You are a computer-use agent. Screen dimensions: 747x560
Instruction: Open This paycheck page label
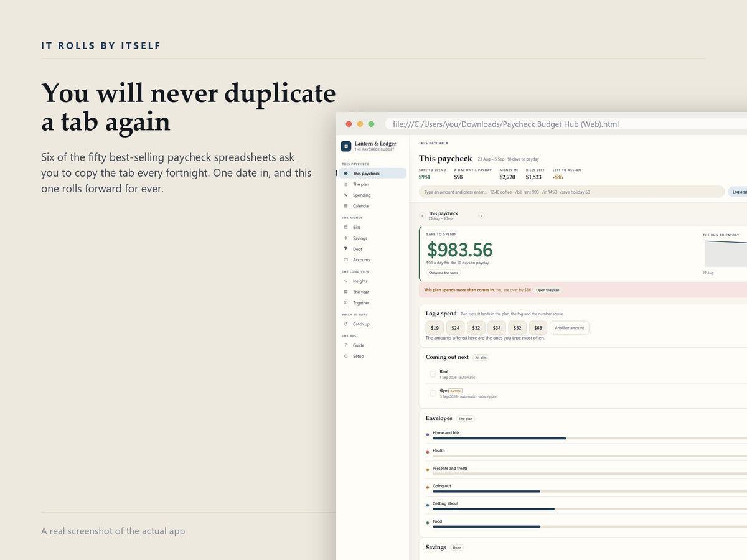(366, 174)
